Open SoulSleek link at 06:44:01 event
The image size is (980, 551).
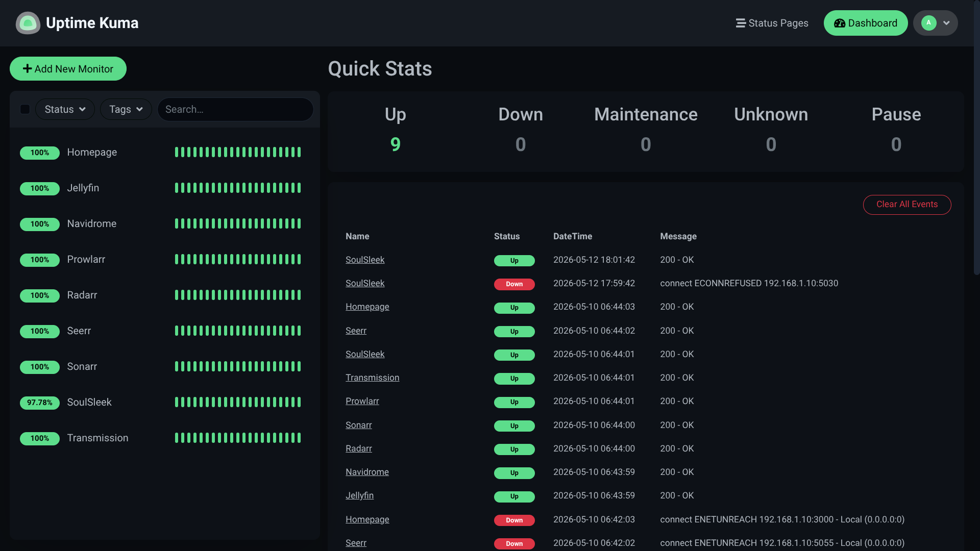365,354
